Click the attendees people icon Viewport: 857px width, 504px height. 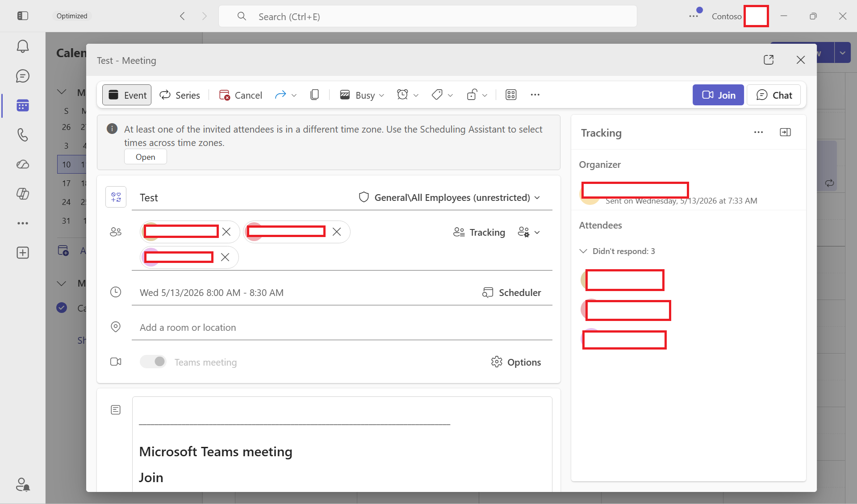[116, 232]
